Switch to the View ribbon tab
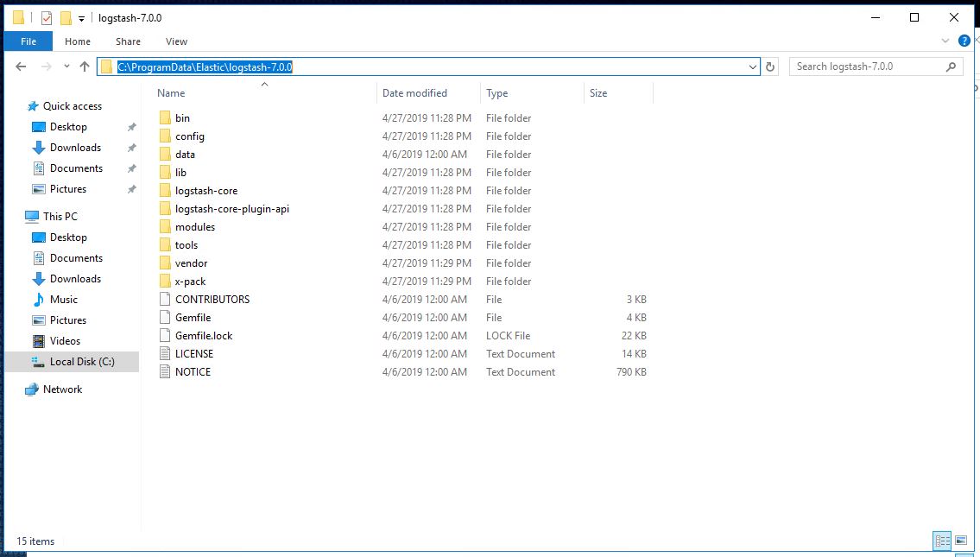 point(176,41)
